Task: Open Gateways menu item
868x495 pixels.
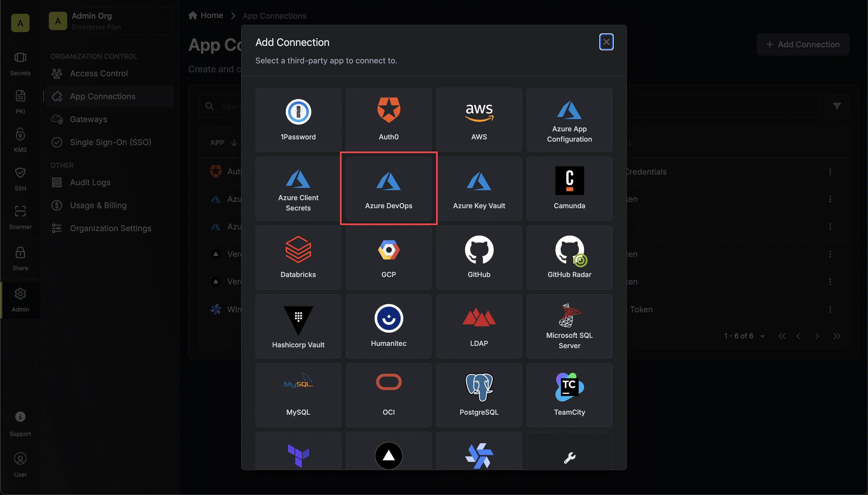Action: (x=110, y=119)
